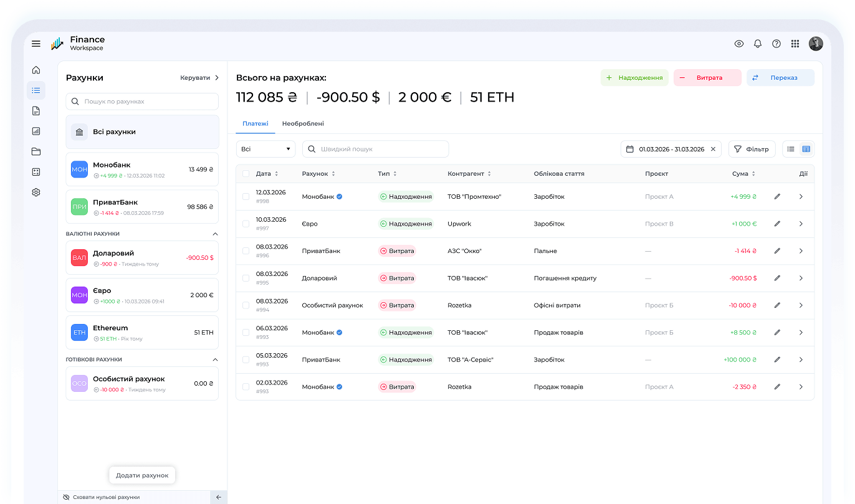Click the notification bell icon
Image resolution: width=855 pixels, height=504 pixels.
pos(758,44)
